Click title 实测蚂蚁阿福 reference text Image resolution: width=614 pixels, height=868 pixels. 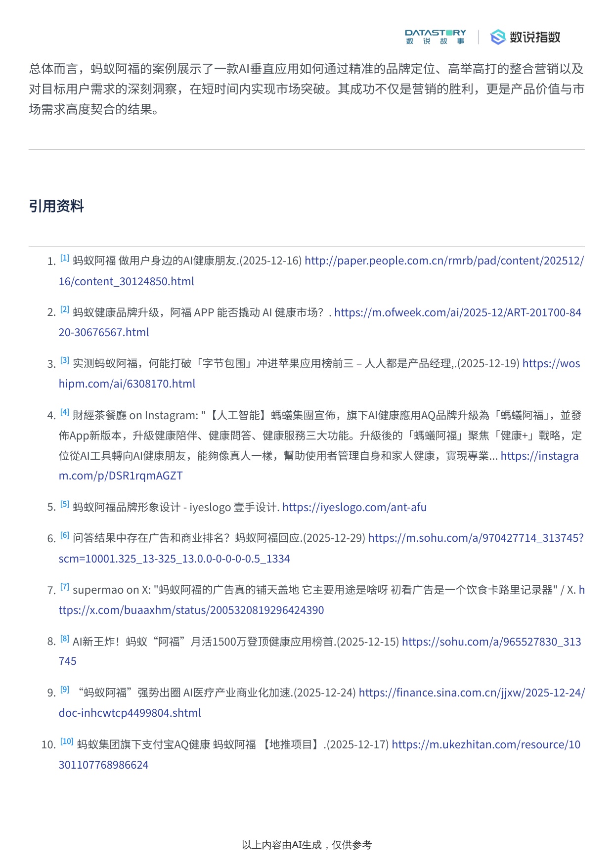(296, 364)
